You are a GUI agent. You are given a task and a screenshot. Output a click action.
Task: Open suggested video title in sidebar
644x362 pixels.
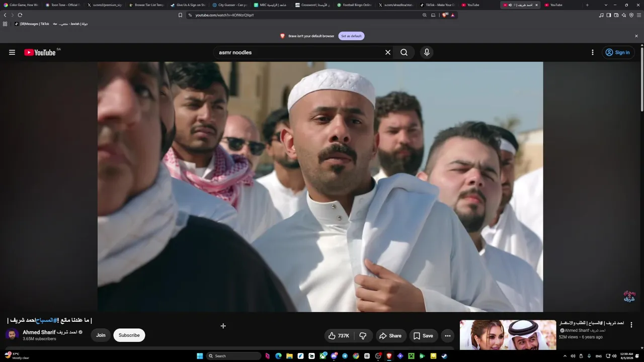click(x=592, y=323)
